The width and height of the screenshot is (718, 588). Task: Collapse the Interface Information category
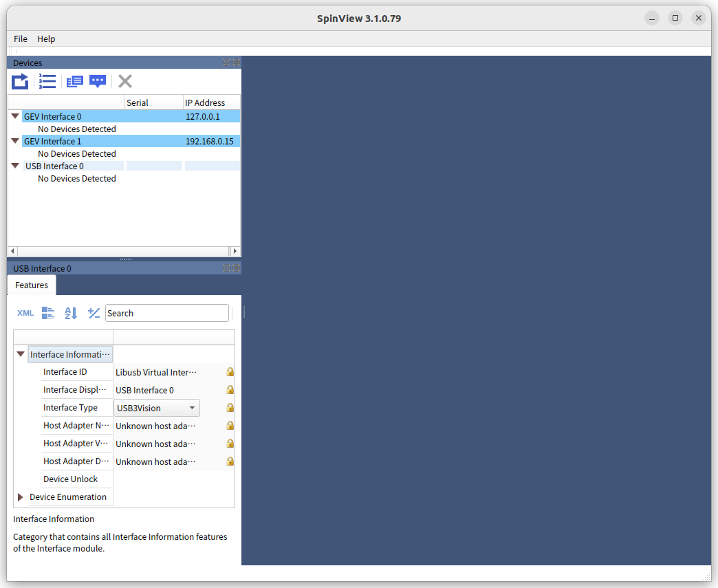[21, 354]
